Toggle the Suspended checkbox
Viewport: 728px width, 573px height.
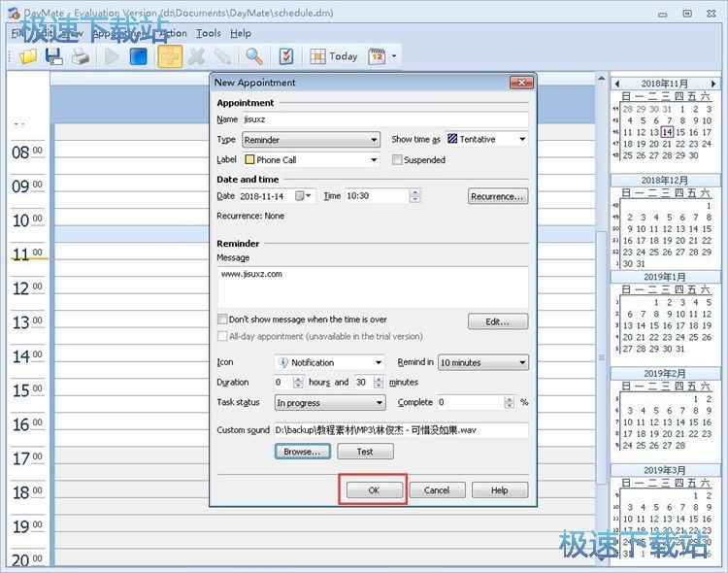[397, 160]
